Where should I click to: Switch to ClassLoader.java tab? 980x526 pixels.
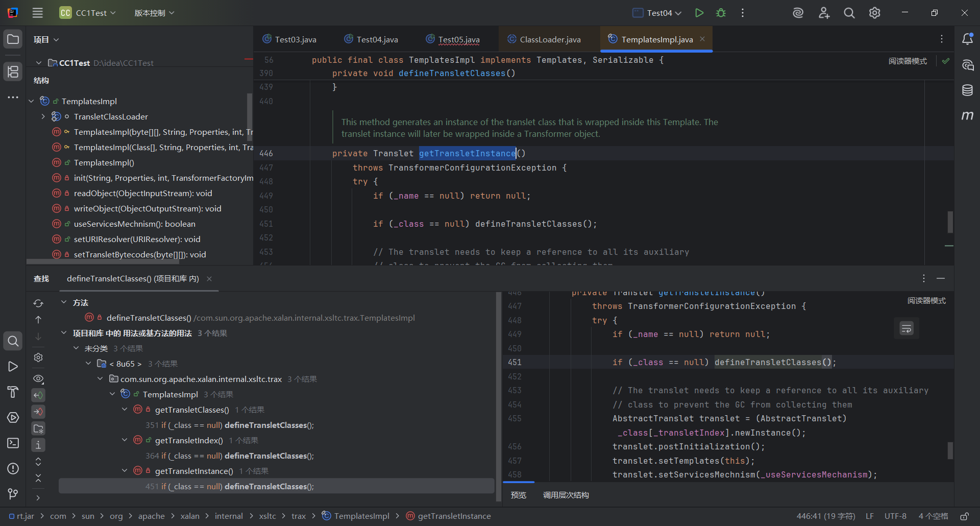tap(544, 39)
